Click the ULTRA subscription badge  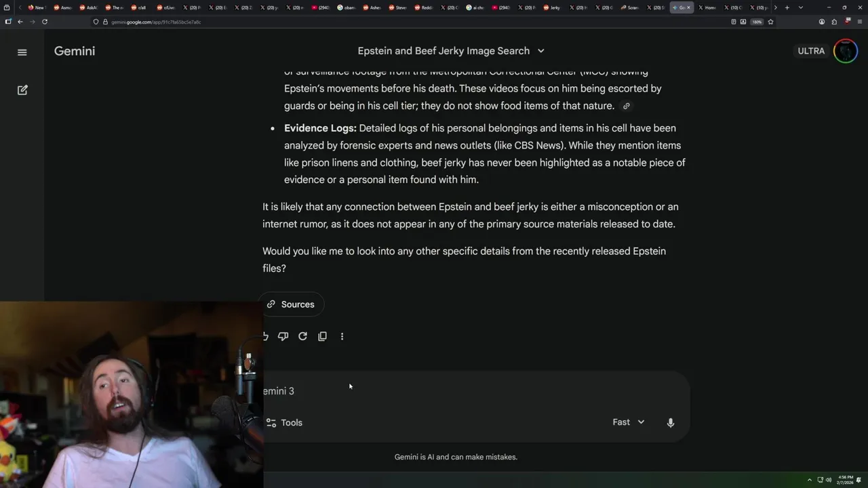point(811,51)
